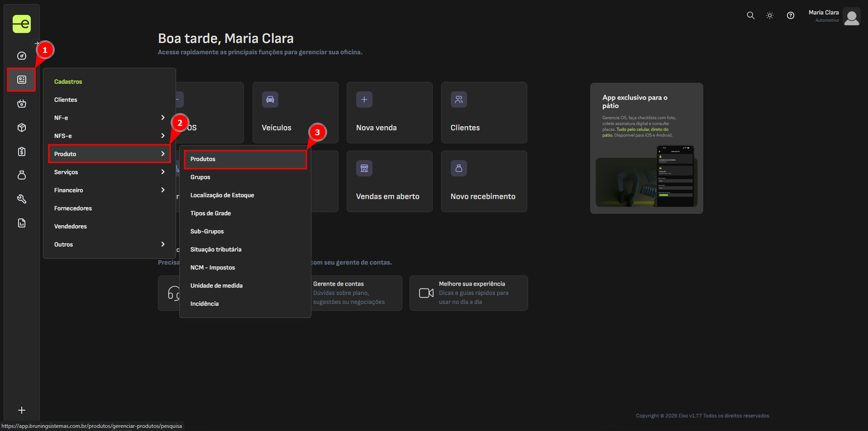Click the Cadastros ID card sidebar icon
Image resolution: width=868 pixels, height=431 pixels.
[x=21, y=80]
